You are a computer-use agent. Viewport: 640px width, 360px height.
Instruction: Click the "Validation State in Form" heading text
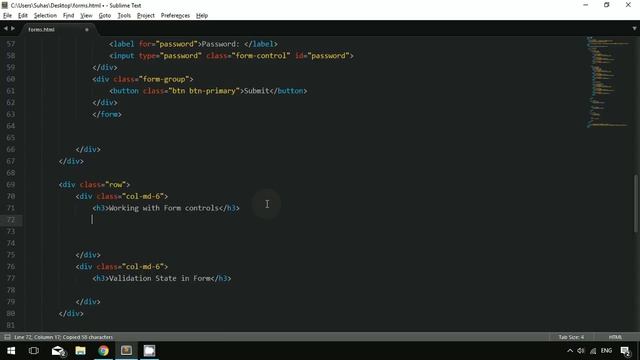pos(160,278)
